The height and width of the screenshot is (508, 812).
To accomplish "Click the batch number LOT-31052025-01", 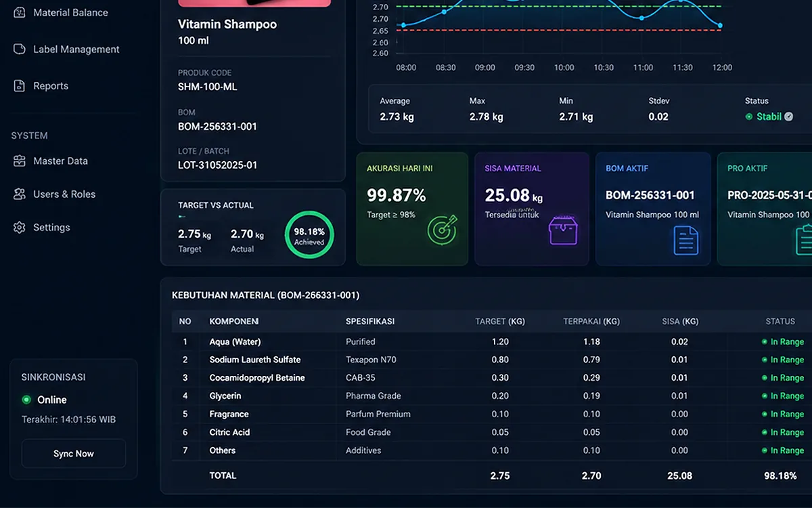I will click(218, 165).
